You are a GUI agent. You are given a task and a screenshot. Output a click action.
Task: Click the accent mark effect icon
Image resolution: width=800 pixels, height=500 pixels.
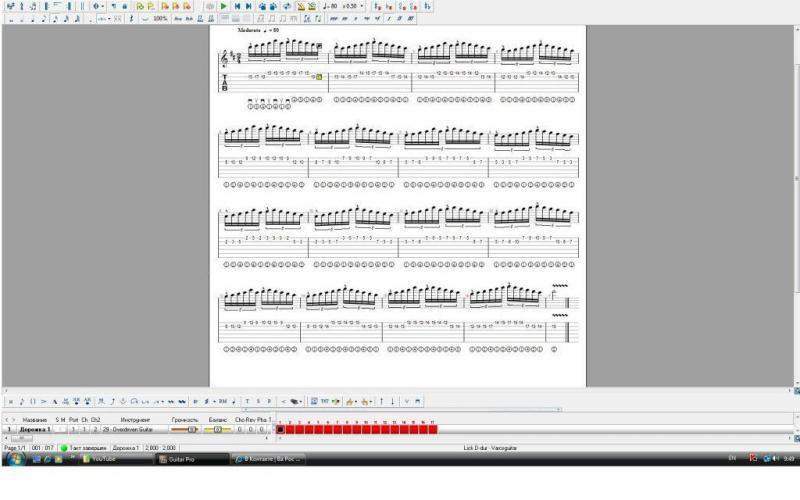(x=43, y=402)
